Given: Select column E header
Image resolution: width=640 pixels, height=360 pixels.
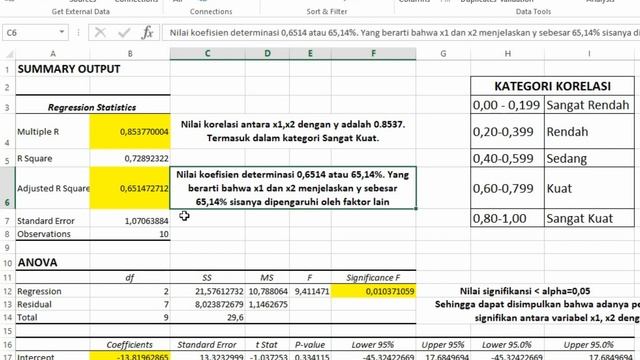Looking at the screenshot, I should 310,53.
